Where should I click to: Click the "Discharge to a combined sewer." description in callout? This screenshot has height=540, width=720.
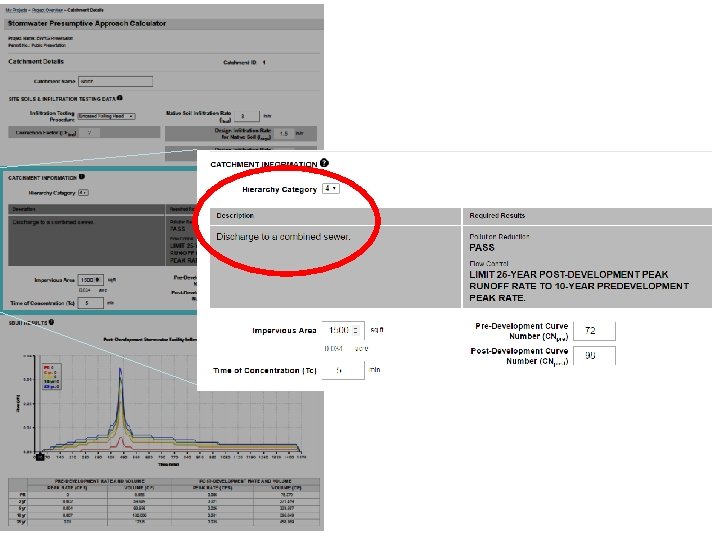pos(283,237)
